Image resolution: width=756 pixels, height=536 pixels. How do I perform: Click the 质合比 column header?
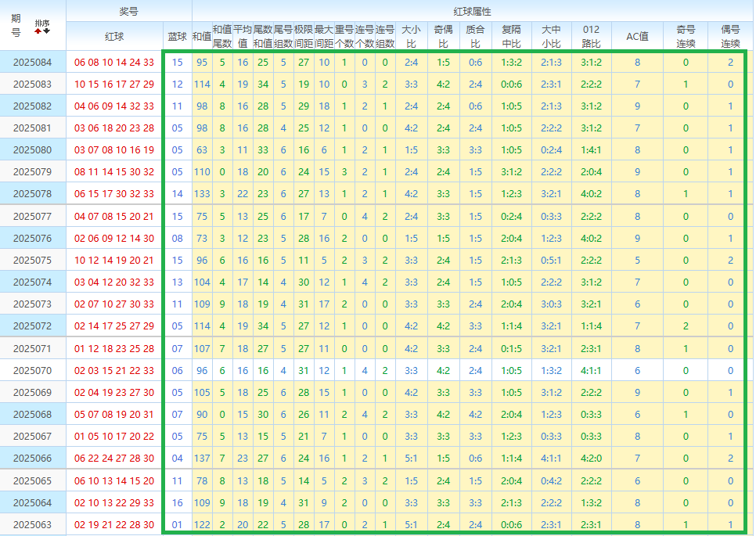tap(475, 37)
